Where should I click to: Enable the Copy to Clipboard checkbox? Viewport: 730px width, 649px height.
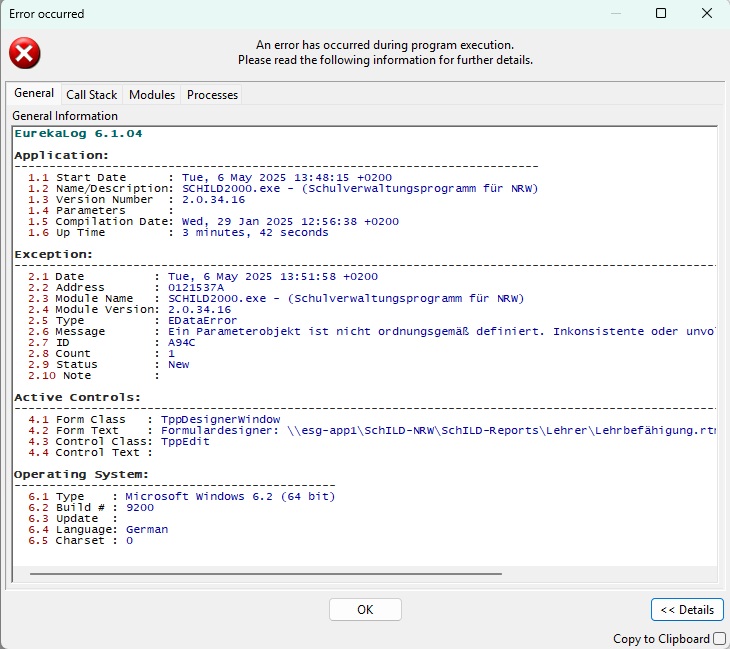pos(719,638)
